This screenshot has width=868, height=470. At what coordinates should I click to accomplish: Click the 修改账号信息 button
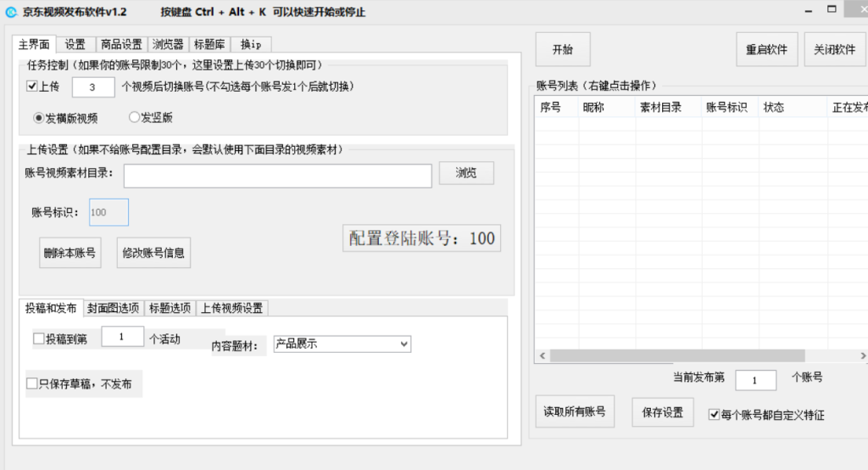pyautogui.click(x=153, y=253)
